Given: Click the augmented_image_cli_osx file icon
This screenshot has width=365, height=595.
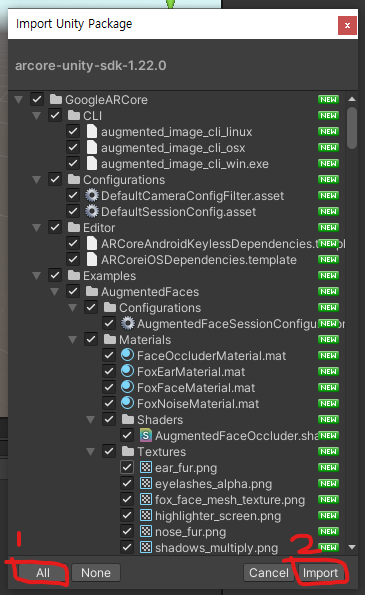Looking at the screenshot, I should click(91, 147).
